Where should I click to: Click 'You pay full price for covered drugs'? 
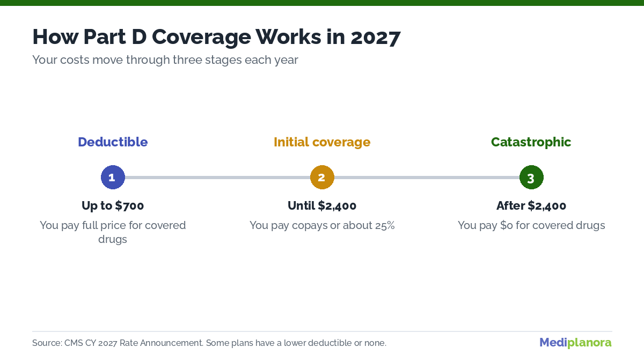pyautogui.click(x=113, y=232)
